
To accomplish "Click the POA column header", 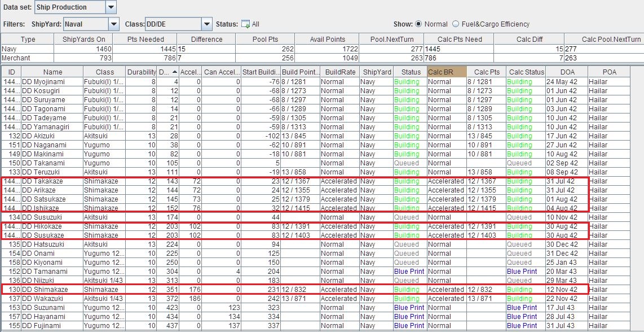I will [x=608, y=72].
